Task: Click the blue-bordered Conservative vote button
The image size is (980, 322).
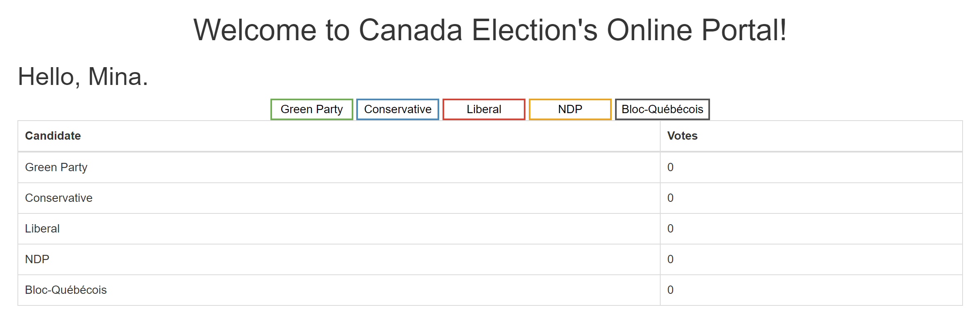Action: 398,109
